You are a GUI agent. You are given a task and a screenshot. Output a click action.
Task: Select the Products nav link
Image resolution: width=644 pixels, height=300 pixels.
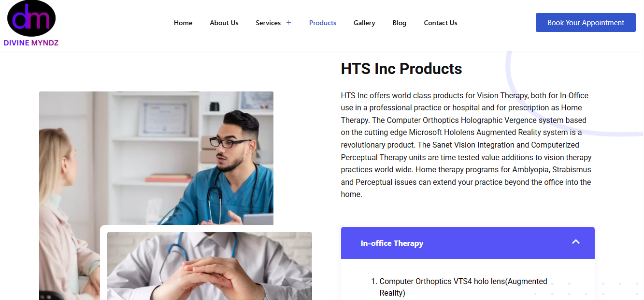pyautogui.click(x=323, y=23)
